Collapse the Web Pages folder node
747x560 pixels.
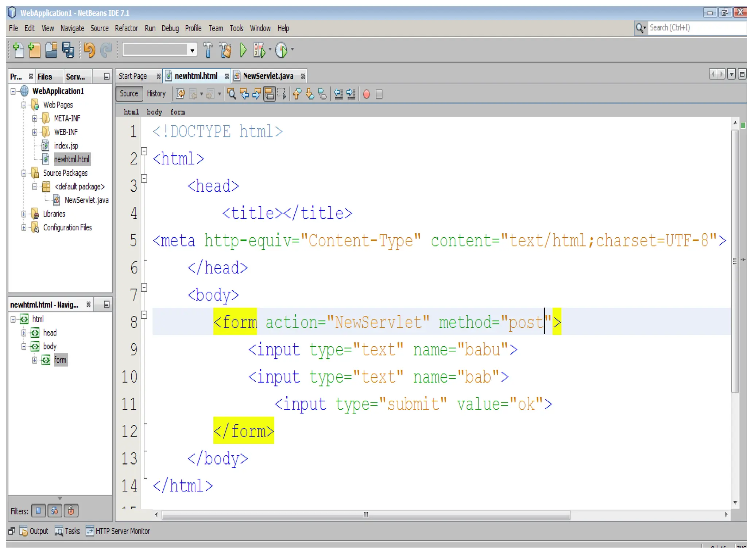(x=24, y=105)
